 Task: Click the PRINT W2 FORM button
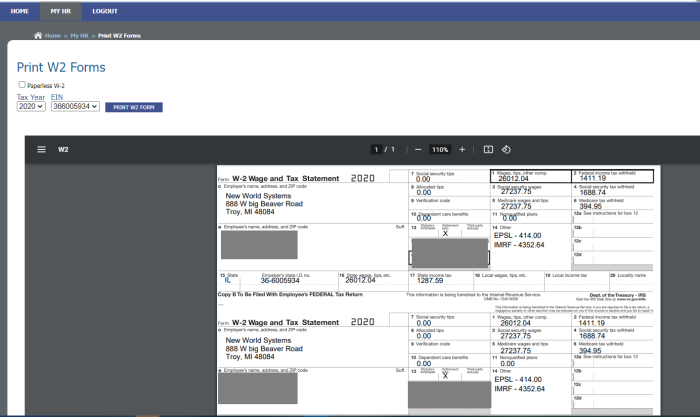pyautogui.click(x=133, y=107)
